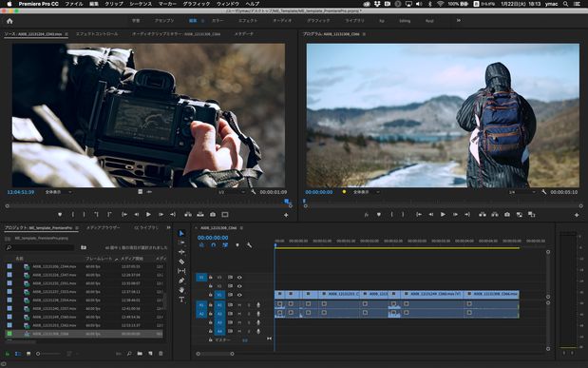This screenshot has height=368, width=588.
Task: Select the Track Select Forward tool
Action: 181,242
